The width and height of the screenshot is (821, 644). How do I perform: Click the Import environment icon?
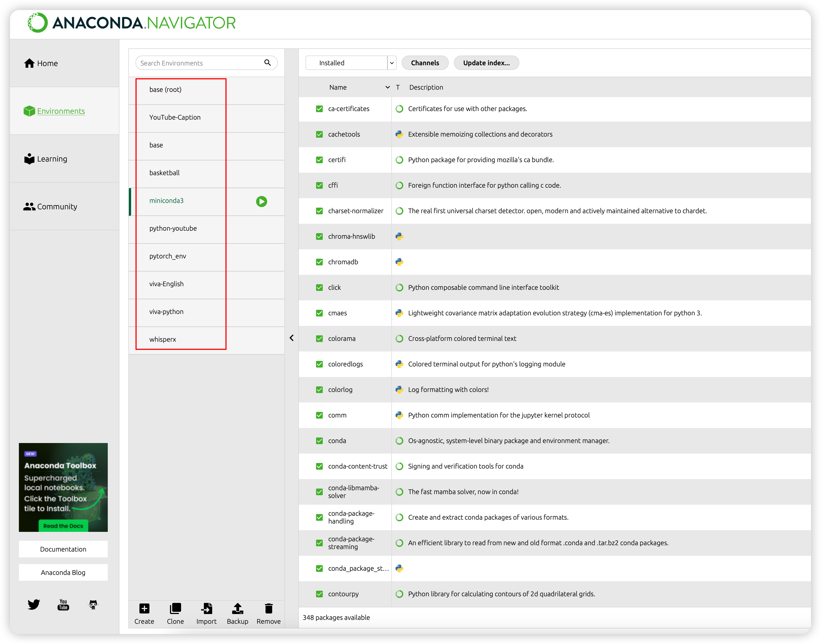click(x=206, y=608)
